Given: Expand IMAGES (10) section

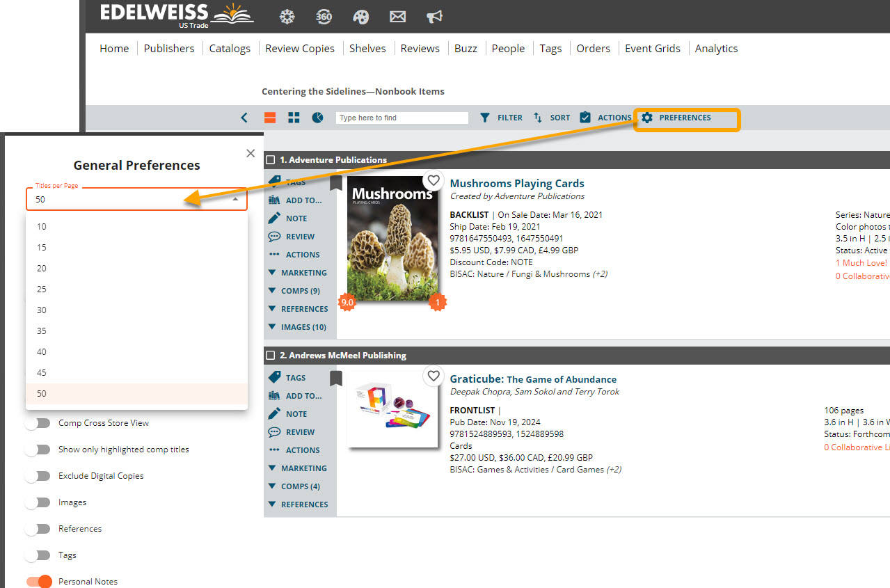Looking at the screenshot, I should [x=298, y=327].
